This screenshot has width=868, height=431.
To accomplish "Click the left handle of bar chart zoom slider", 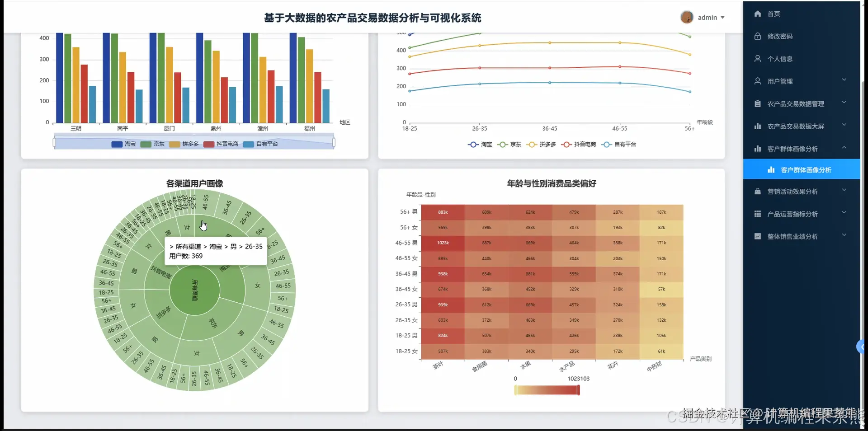I will coord(54,143).
